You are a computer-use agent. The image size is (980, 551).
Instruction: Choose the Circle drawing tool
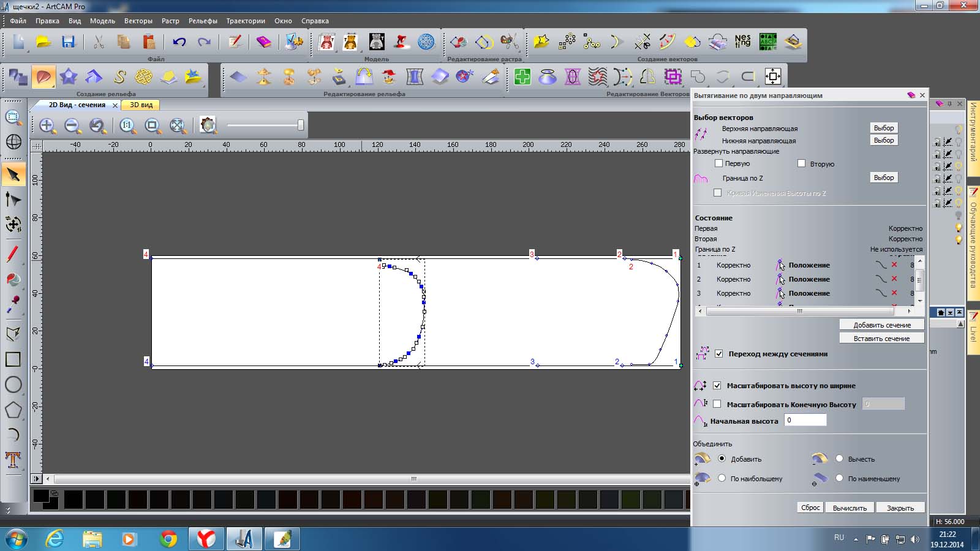pyautogui.click(x=13, y=384)
